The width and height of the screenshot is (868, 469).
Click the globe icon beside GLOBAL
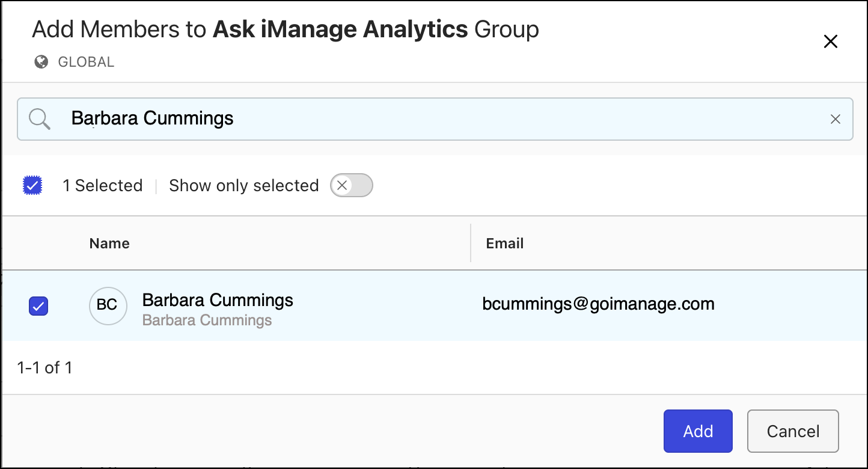(41, 62)
